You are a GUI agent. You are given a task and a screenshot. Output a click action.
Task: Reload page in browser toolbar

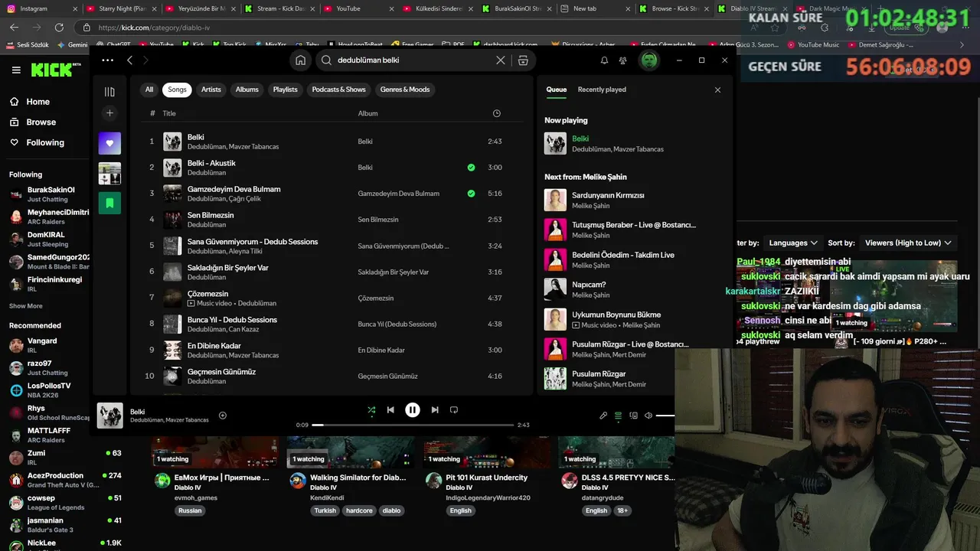coord(60,28)
